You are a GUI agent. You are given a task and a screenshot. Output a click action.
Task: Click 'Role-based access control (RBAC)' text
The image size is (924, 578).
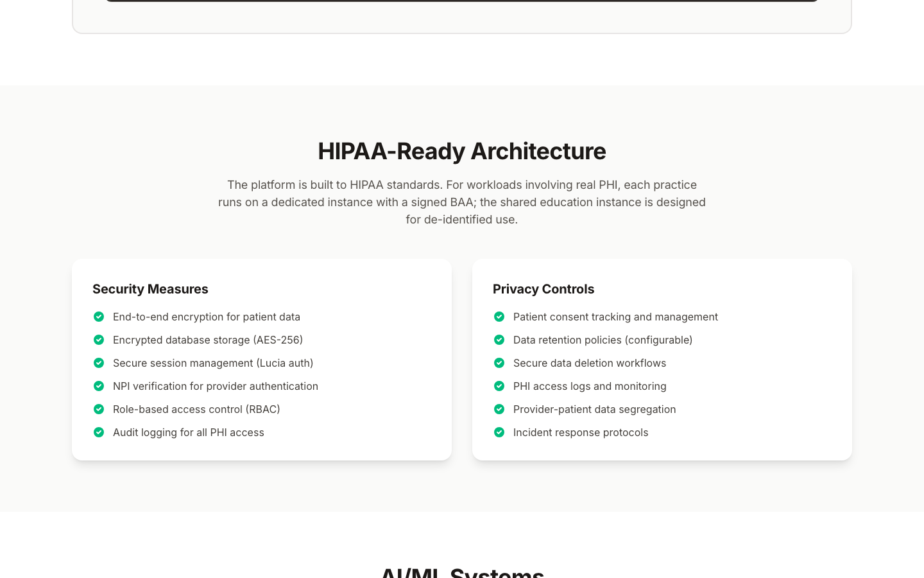[x=196, y=409]
